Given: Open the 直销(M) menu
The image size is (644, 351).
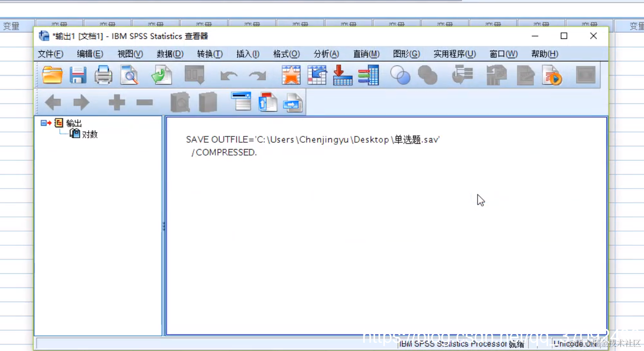Looking at the screenshot, I should pyautogui.click(x=367, y=54).
